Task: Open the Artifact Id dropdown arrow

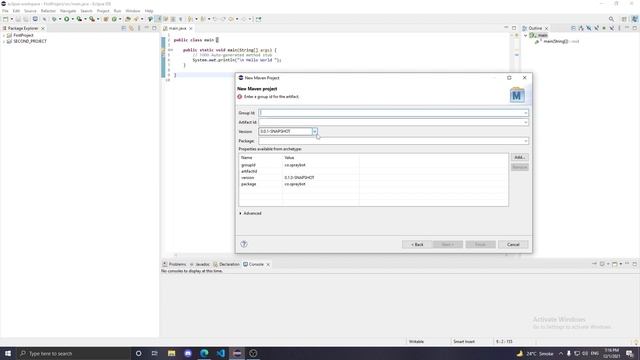Action: [525, 122]
